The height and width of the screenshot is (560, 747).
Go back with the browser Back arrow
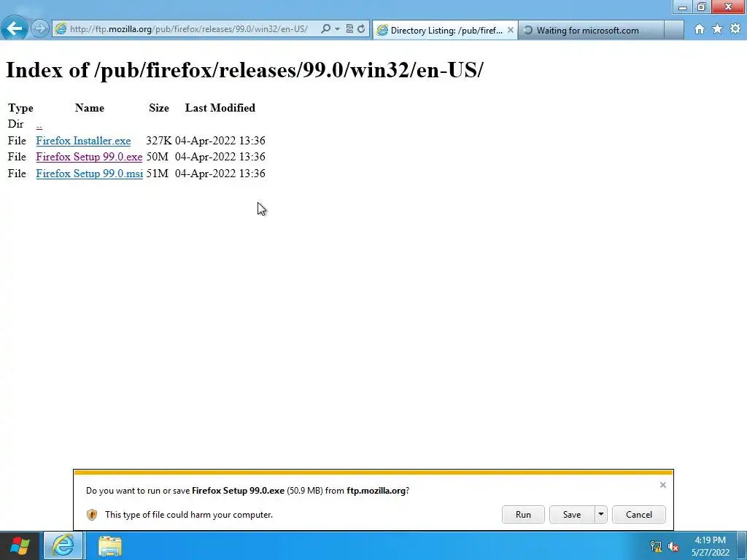coord(15,28)
